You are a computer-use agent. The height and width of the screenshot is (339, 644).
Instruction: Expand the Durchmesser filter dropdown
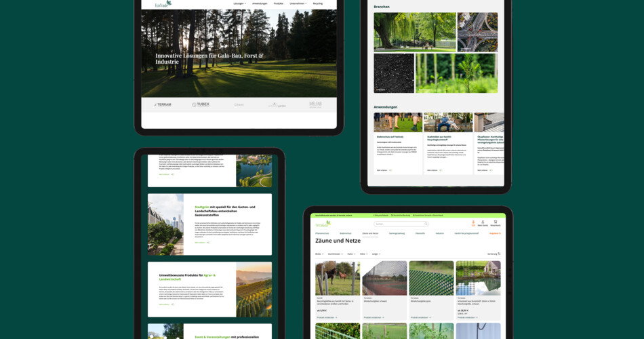(x=335, y=254)
